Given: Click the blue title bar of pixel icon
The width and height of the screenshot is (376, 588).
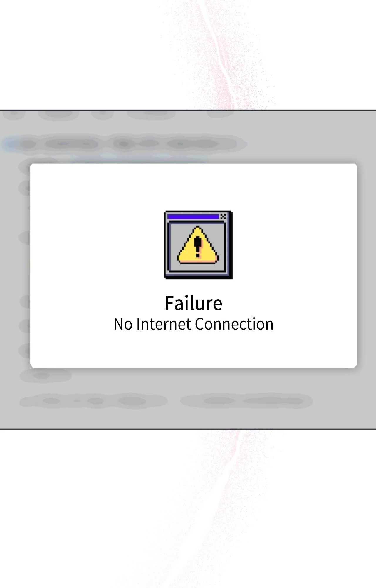Looking at the screenshot, I should click(x=193, y=217).
